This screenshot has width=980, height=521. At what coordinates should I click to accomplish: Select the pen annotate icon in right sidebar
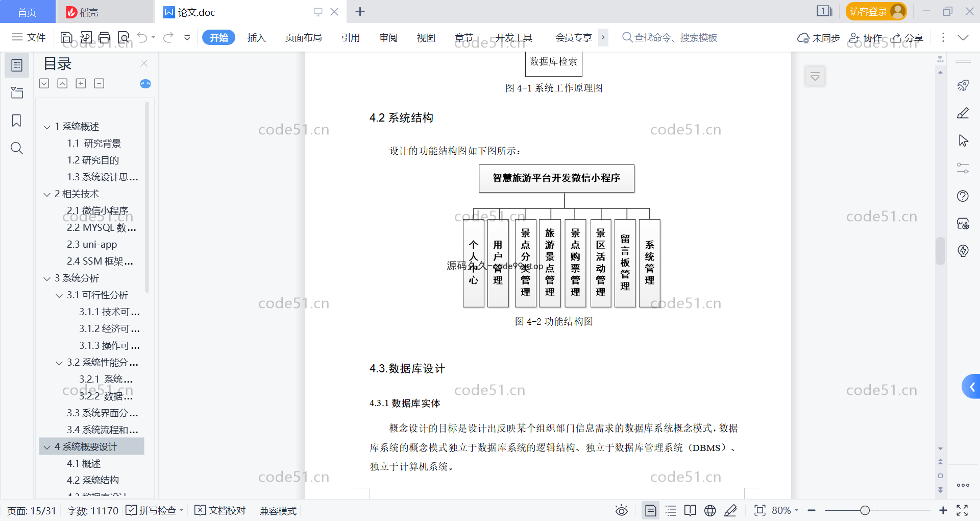(963, 113)
